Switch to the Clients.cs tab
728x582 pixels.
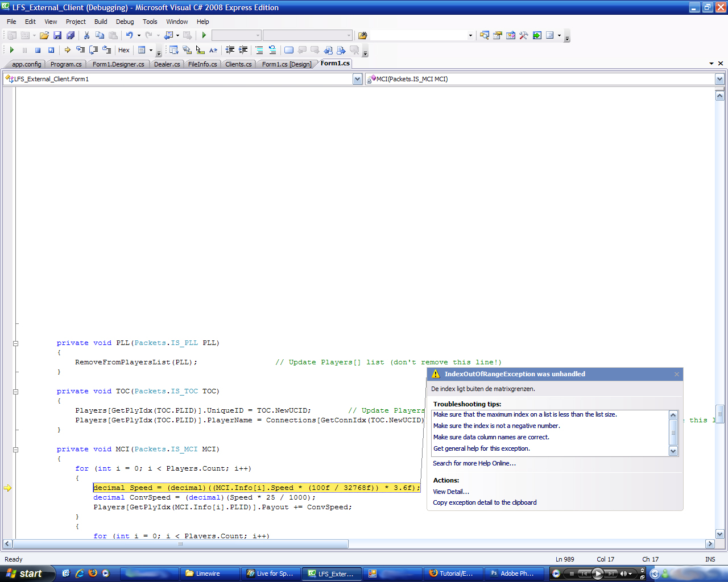pos(238,64)
